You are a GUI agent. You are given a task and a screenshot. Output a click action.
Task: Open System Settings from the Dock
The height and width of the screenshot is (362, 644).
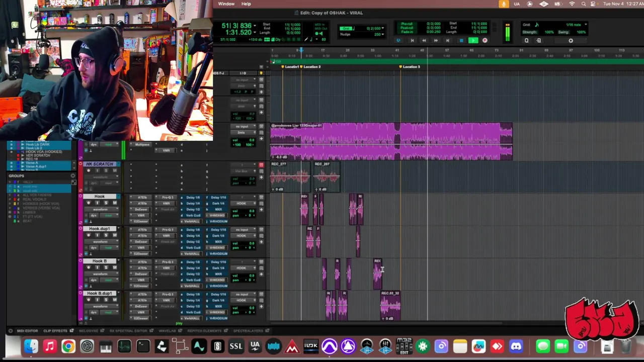pos(87,346)
